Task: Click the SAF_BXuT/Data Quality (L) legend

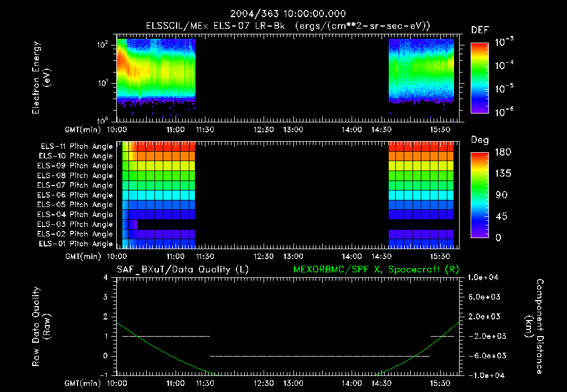Action: (183, 270)
